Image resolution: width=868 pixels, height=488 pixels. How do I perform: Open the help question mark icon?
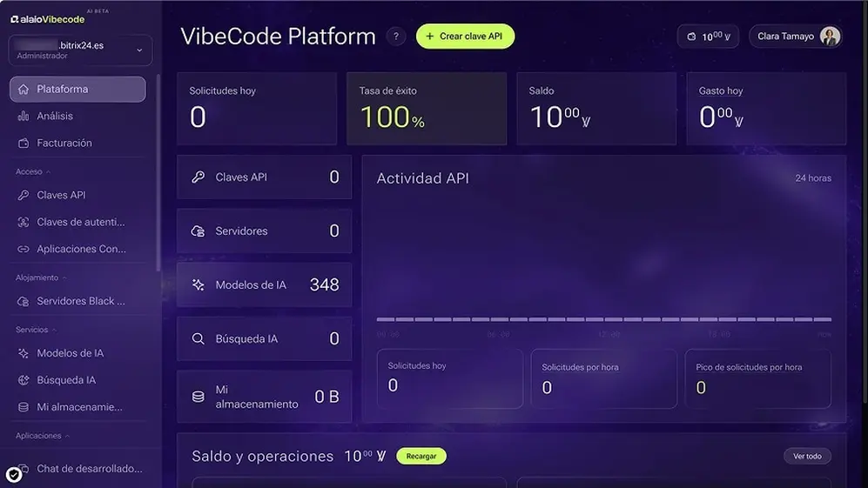(x=396, y=37)
